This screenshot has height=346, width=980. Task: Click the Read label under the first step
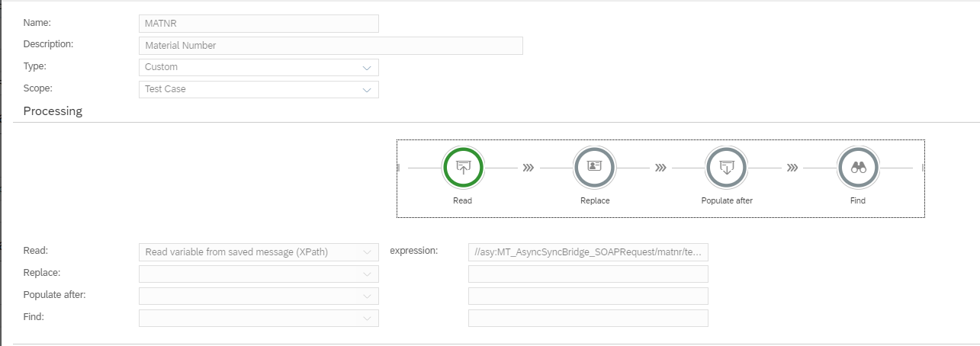click(x=462, y=201)
